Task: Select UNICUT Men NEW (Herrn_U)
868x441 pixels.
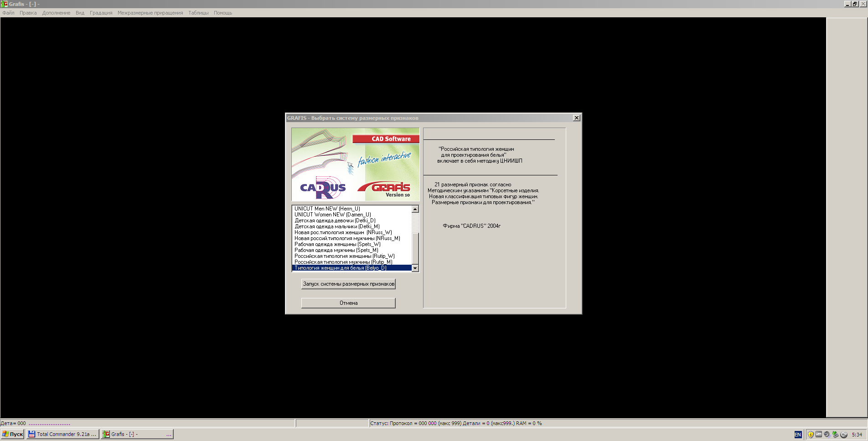Action: (352, 209)
